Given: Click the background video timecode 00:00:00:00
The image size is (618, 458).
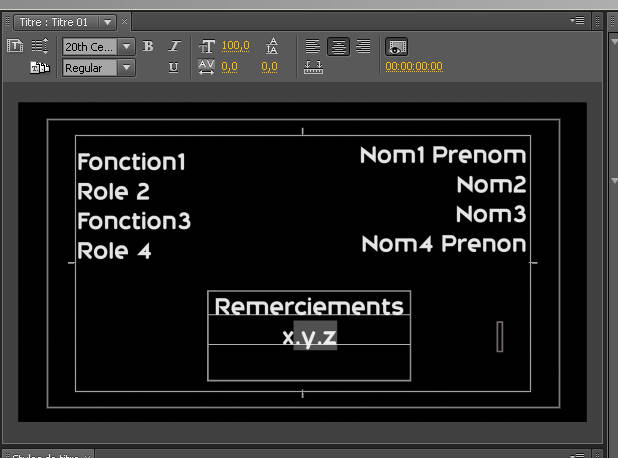Looking at the screenshot, I should (414, 66).
